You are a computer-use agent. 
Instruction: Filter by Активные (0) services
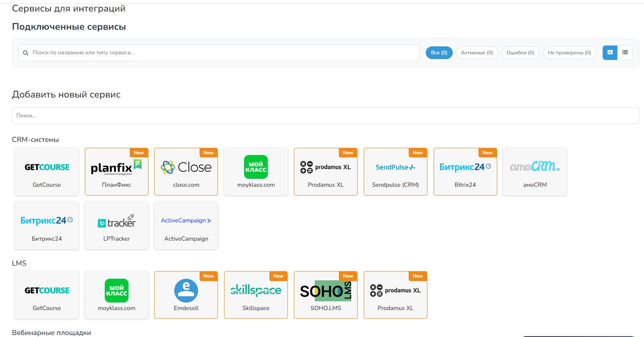[477, 53]
